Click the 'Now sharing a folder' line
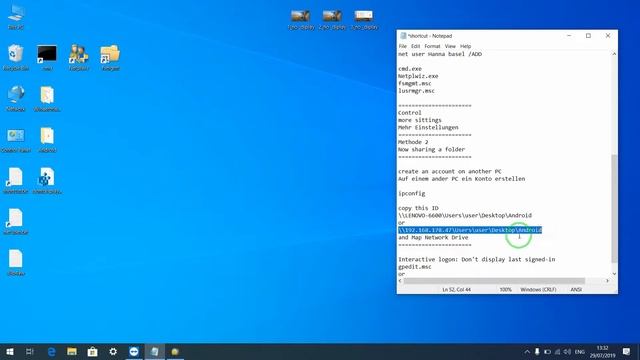This screenshot has height=360, width=640. [431, 149]
